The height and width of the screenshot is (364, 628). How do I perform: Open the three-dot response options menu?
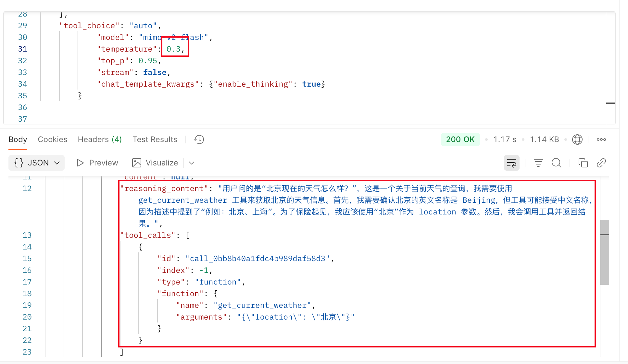[601, 140]
